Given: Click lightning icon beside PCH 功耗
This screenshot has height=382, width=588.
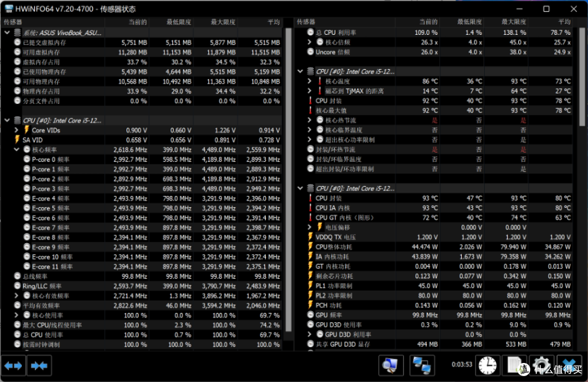Looking at the screenshot, I should [310, 305].
